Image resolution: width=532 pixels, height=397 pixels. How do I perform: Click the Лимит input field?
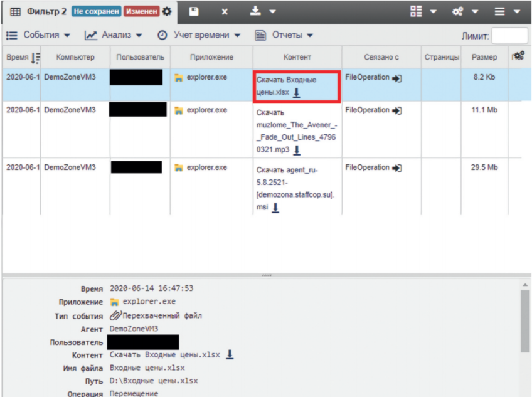click(509, 36)
